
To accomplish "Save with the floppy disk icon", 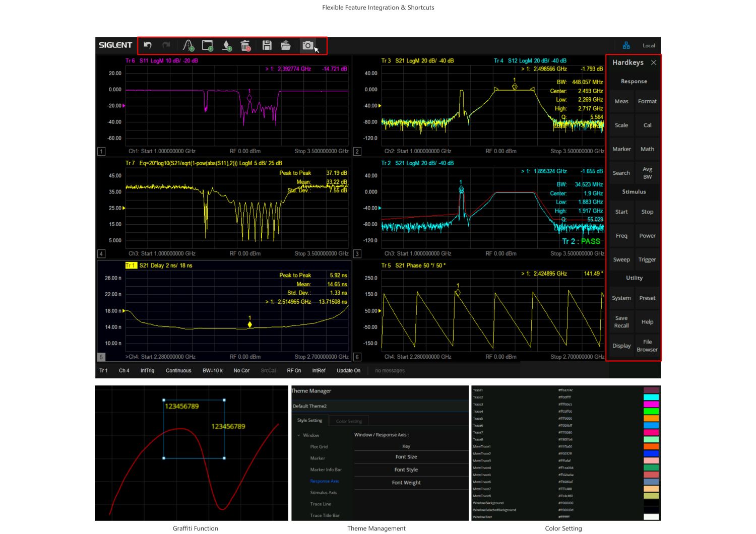I will 267,45.
